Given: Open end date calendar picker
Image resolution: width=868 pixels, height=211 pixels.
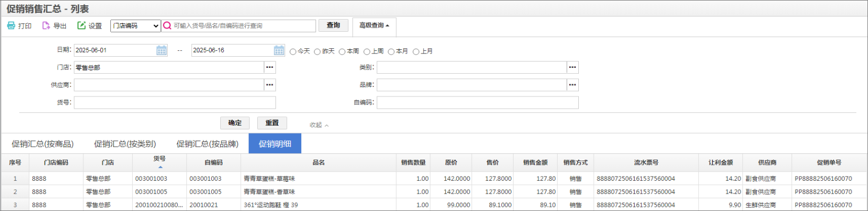Looking at the screenshot, I should [279, 50].
